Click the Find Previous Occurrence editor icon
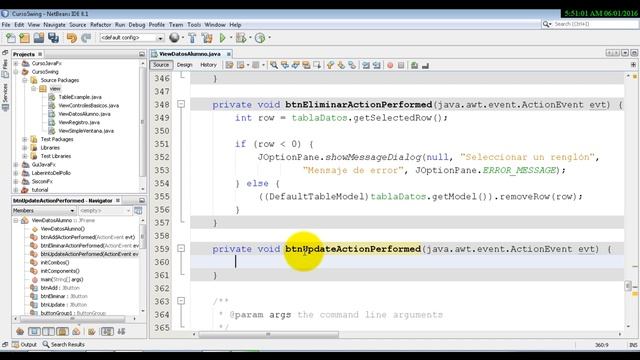The width and height of the screenshot is (640, 360). [x=285, y=65]
